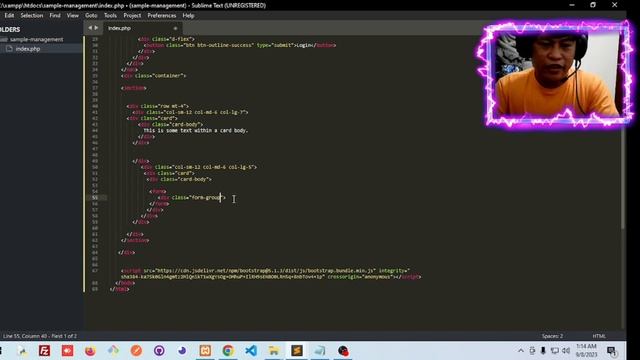Click the container div line 35
The image size is (640, 360).
coord(153,76)
